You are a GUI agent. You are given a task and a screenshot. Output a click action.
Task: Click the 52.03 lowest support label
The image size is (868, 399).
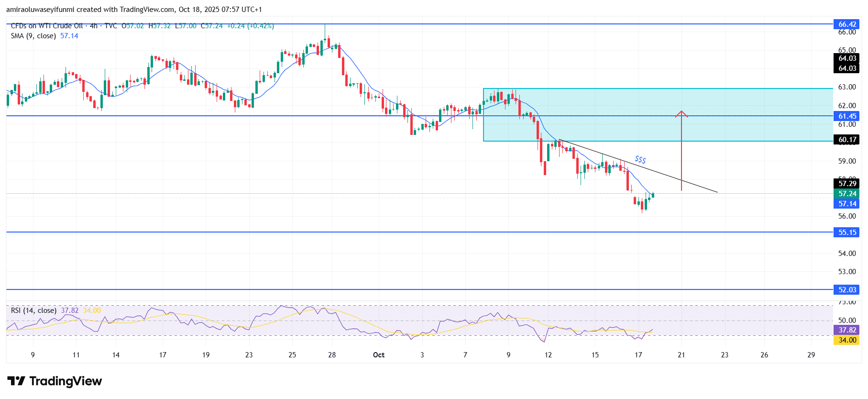[846, 290]
